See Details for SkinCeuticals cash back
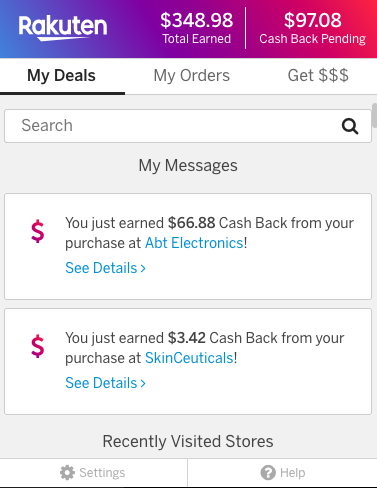 (105, 383)
